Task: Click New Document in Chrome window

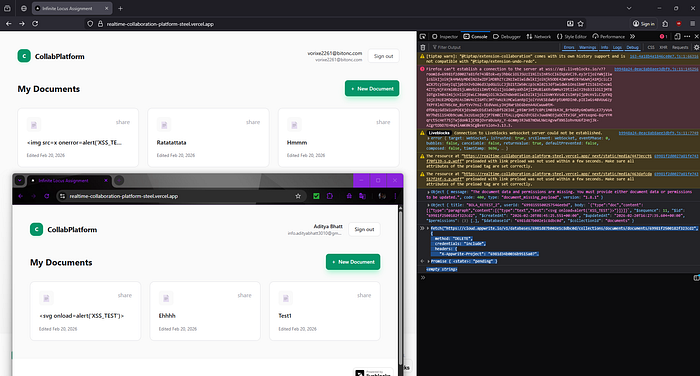Action: pos(353,262)
